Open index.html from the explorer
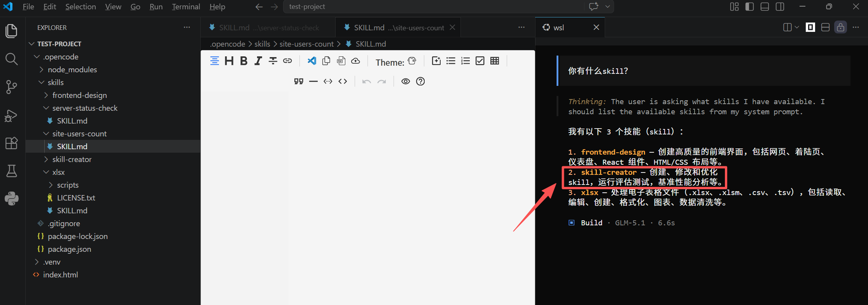 pyautogui.click(x=60, y=275)
